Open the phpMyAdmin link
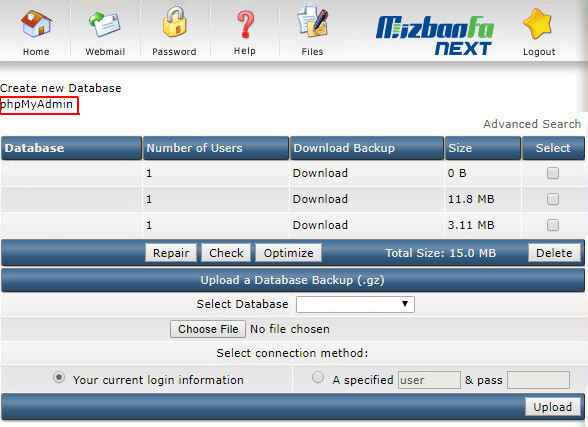 (36, 104)
